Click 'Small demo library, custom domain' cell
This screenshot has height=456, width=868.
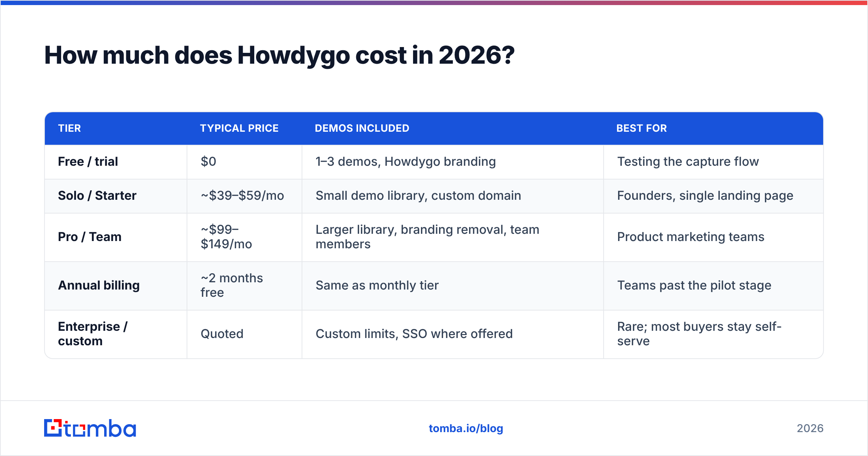[x=453, y=196]
